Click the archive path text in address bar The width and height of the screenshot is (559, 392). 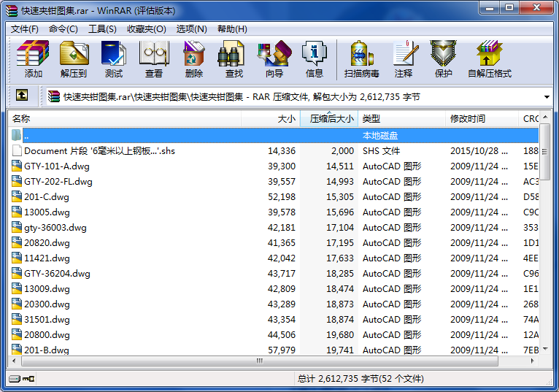tap(242, 96)
